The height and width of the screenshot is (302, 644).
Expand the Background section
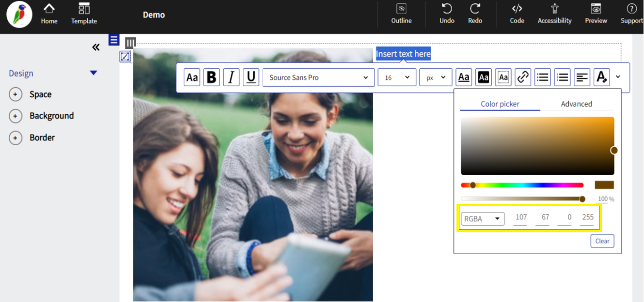(x=16, y=116)
